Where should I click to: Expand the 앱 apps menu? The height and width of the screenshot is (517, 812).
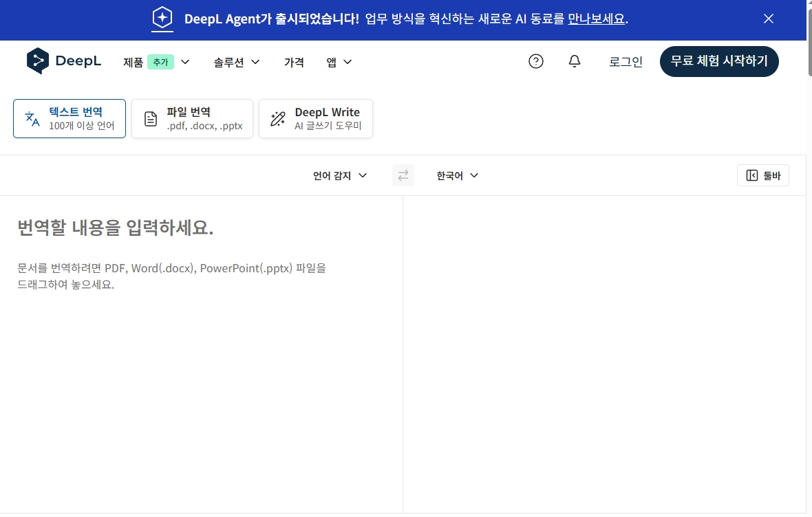click(x=339, y=62)
